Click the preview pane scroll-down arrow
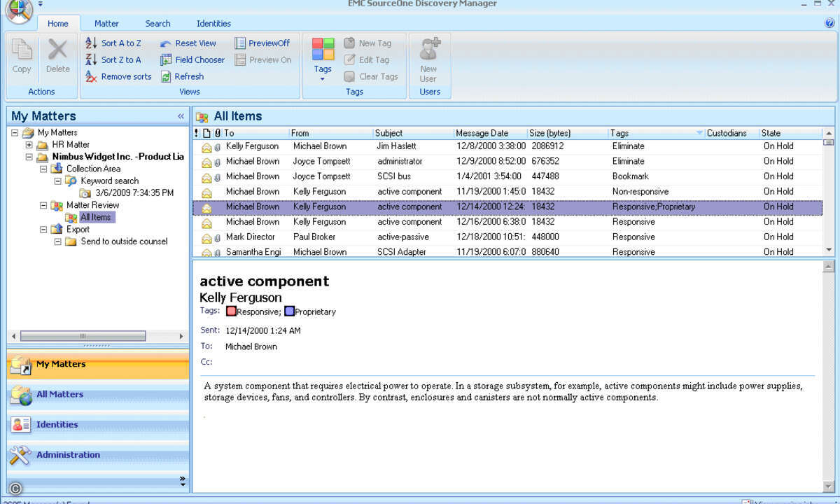Screen dimensions: 840x504 tap(829, 486)
